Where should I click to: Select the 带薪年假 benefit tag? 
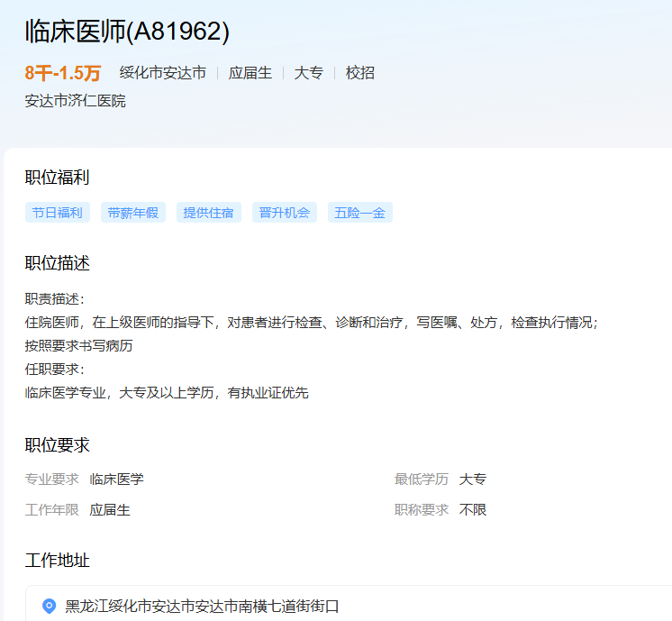coord(133,213)
